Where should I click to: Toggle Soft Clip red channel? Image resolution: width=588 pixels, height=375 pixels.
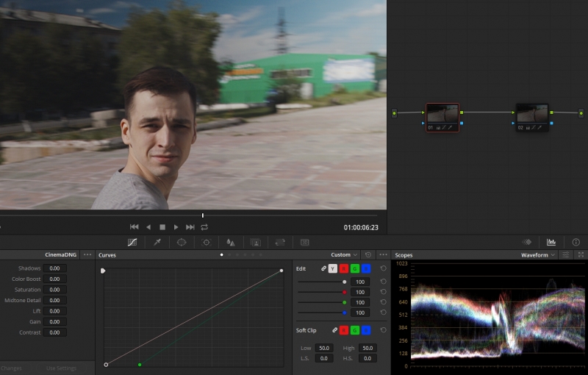click(x=344, y=331)
